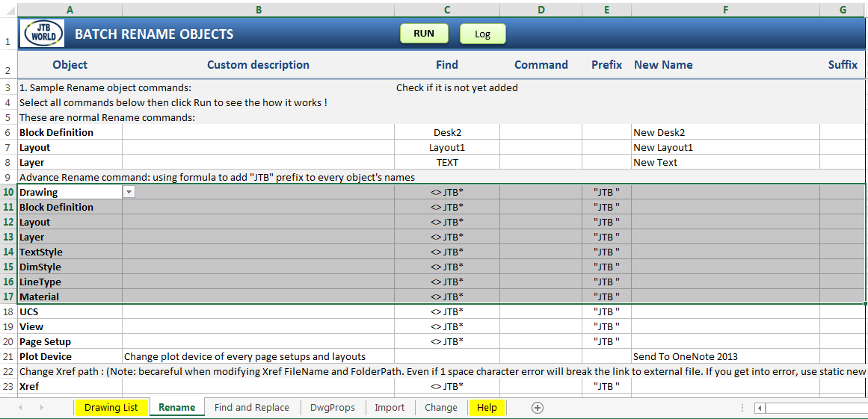Click the Plot Device cell
The width and height of the screenshot is (868, 419).
click(x=70, y=356)
